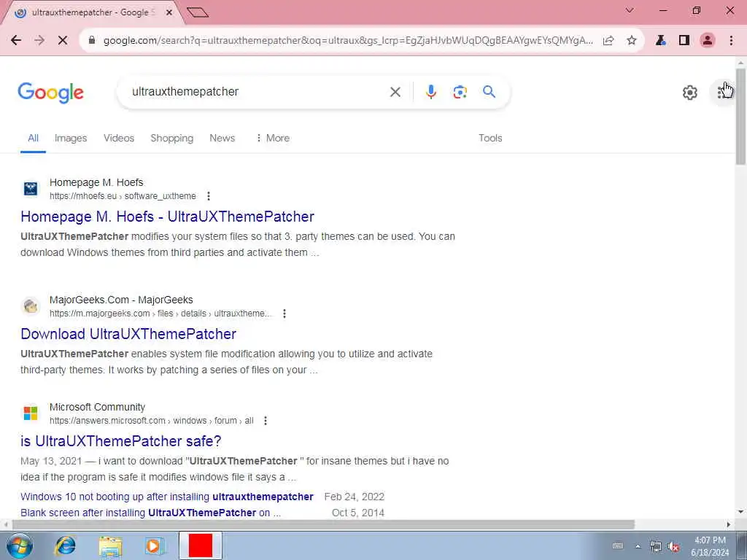Click the vertical scrollbar thumb

coord(740,117)
